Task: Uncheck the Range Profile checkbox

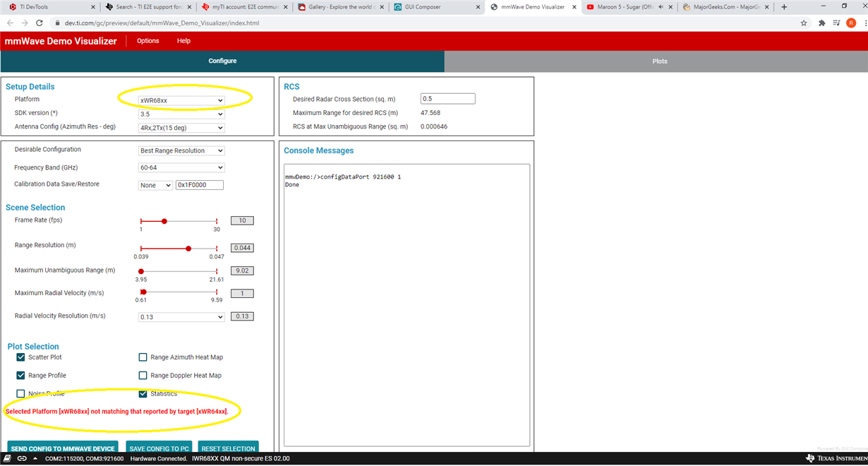Action: [20, 376]
